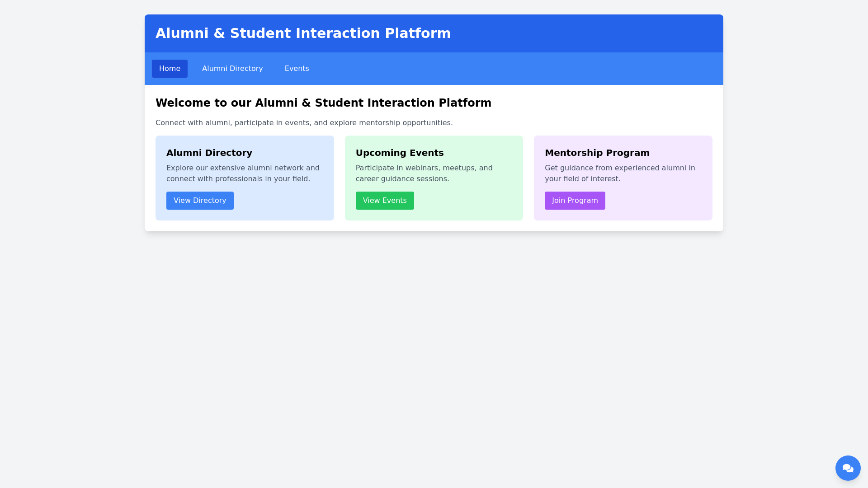The width and height of the screenshot is (868, 488).
Task: Click View Directory button
Action: [x=200, y=200]
